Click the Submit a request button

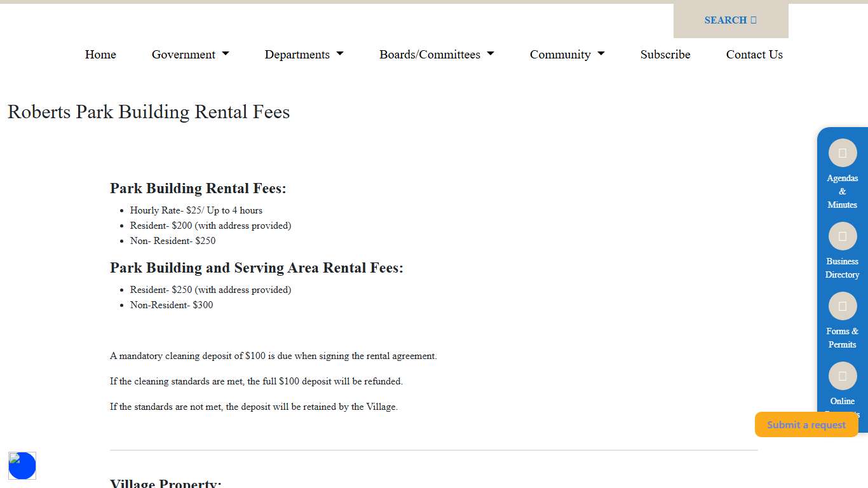[x=806, y=424]
